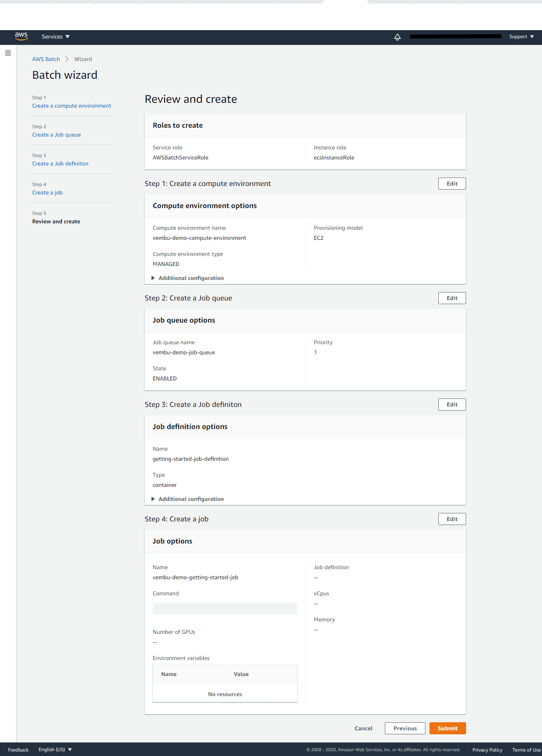Open the English (US) language selector
542x756 pixels.
pos(55,750)
